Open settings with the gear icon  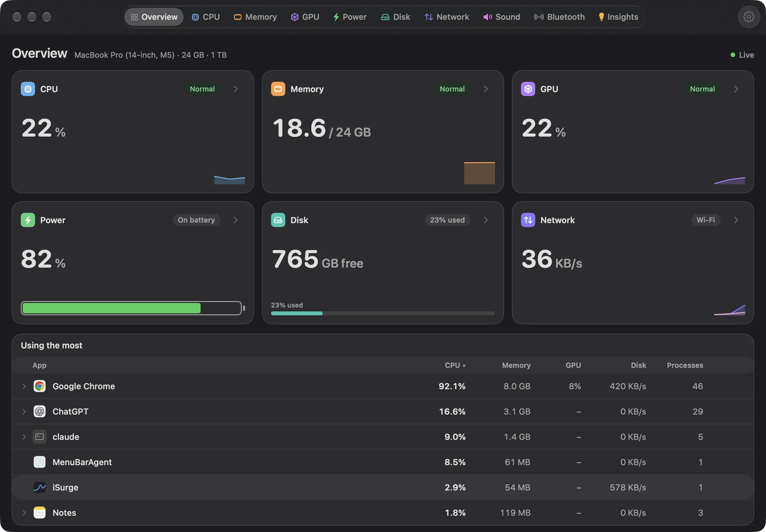coord(749,17)
